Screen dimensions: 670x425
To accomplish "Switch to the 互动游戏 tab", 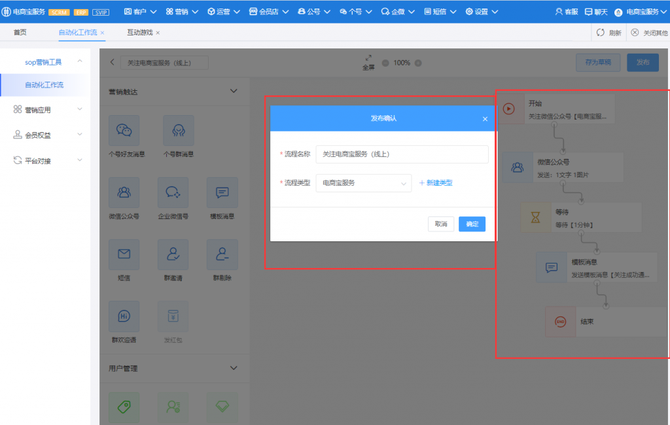I will click(x=140, y=32).
